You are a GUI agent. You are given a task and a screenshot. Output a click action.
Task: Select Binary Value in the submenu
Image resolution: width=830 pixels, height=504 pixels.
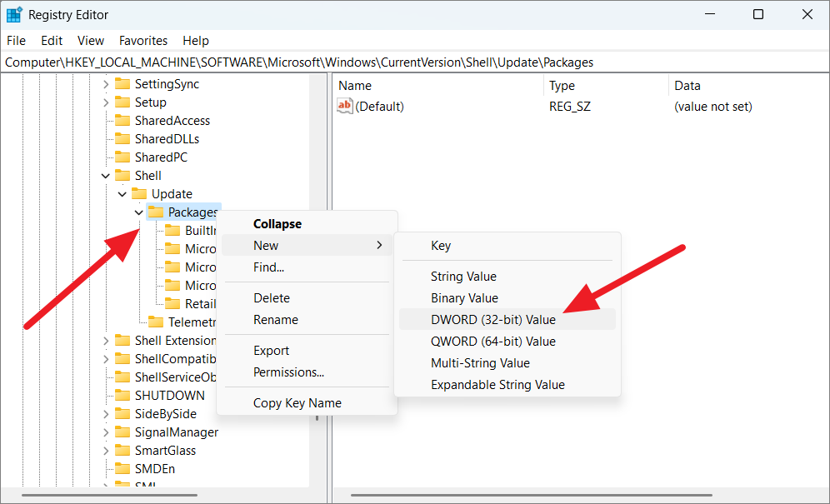coord(507,298)
